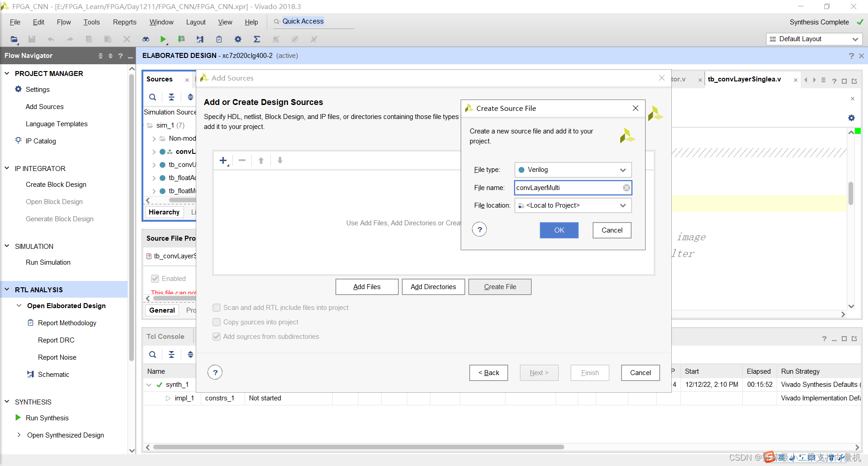Toggle Scan and add RTL include files checkbox
The image size is (868, 466).
coord(217,308)
